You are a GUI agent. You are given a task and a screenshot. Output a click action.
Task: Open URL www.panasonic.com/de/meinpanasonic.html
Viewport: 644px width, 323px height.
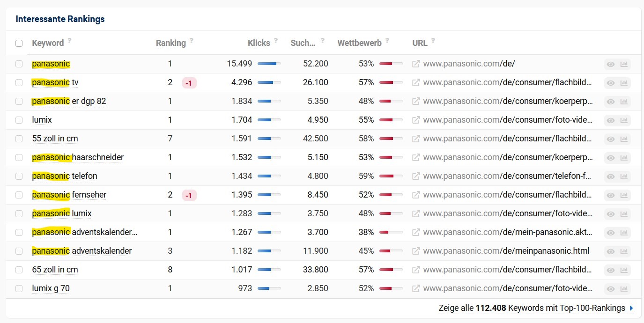point(506,251)
